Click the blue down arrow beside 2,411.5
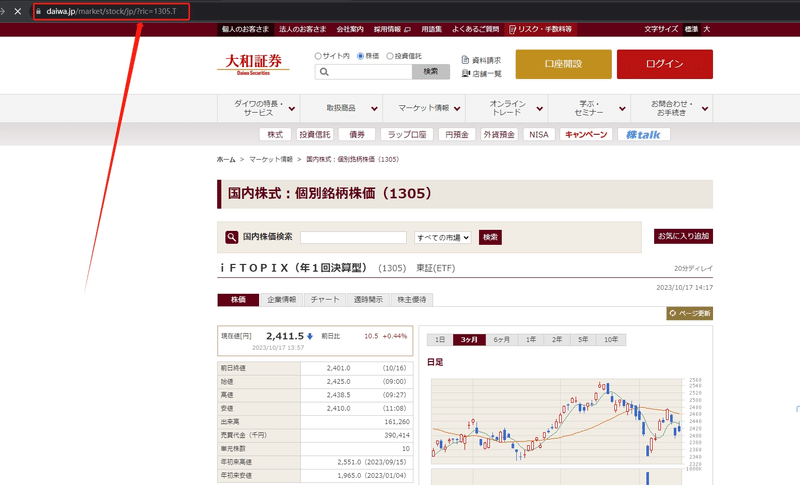The image size is (800, 485). pyautogui.click(x=309, y=336)
